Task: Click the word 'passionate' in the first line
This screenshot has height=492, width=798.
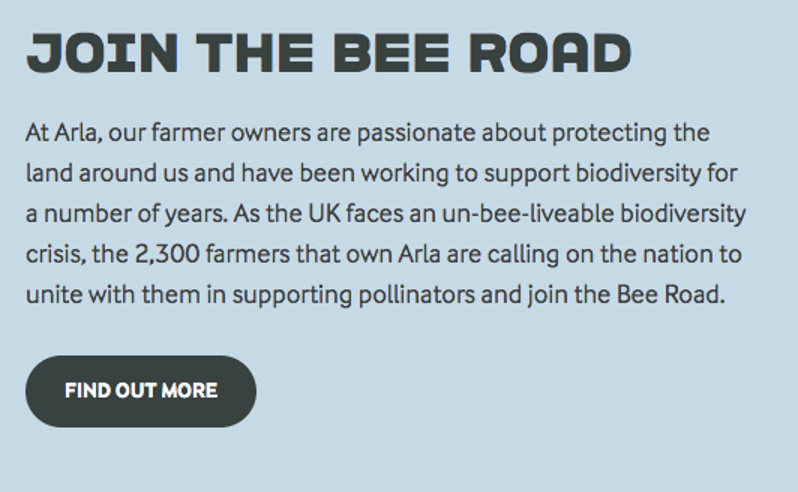Action: click(x=416, y=134)
